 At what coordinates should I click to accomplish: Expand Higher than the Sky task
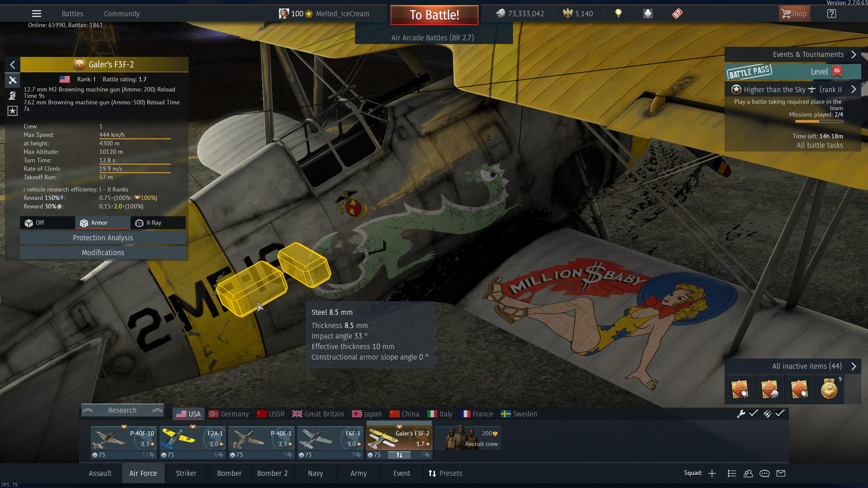[793, 89]
